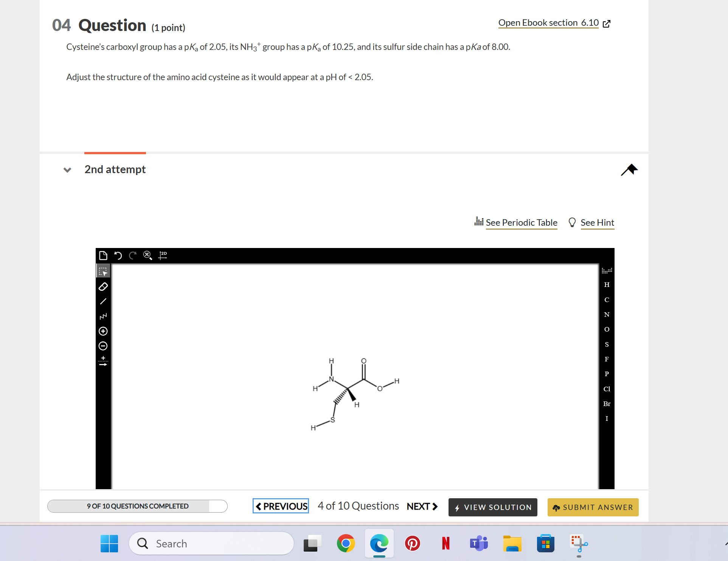This screenshot has width=728, height=561.
Task: Select the chain drawing tool
Action: coord(103,316)
